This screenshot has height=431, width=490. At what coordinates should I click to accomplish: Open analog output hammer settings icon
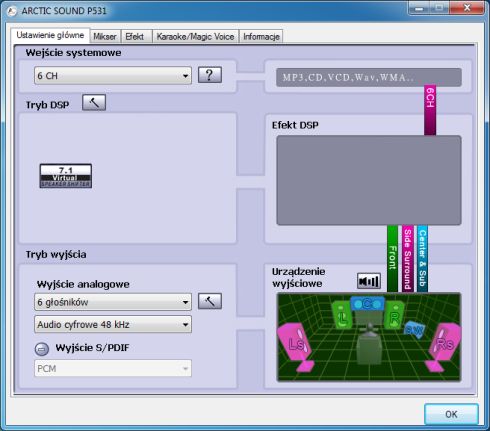tap(210, 301)
